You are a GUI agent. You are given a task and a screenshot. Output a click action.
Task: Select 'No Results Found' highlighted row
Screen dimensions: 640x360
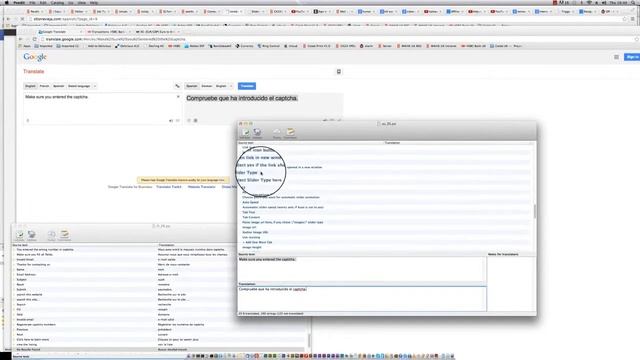pos(159,349)
